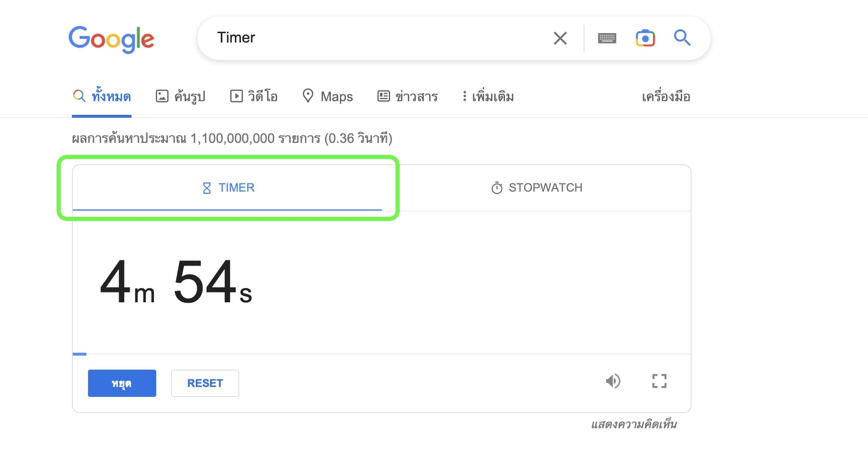Search by image with camera icon
Viewport: 868px width, 470px height.
point(645,38)
